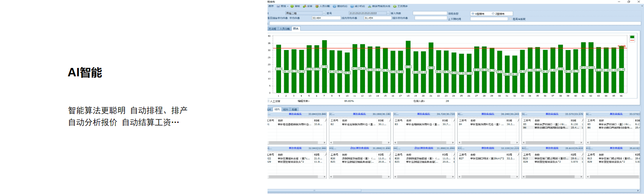644x194 pixels.
Task: Click the red line legend swatch on the chart
Action: pos(632,40)
